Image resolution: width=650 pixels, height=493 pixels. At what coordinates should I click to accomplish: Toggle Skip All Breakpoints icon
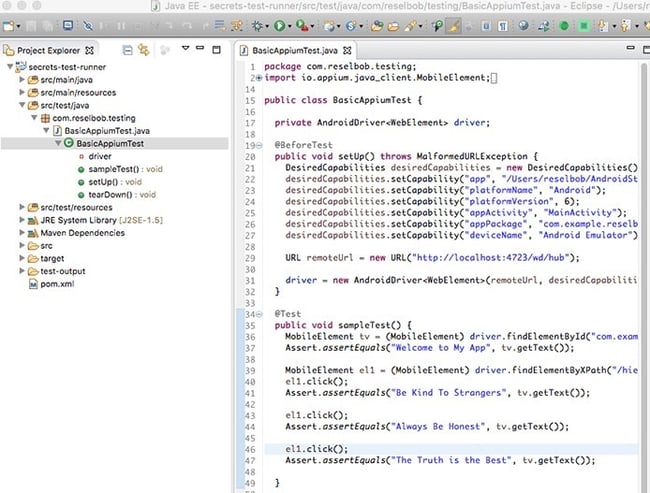coord(88,26)
